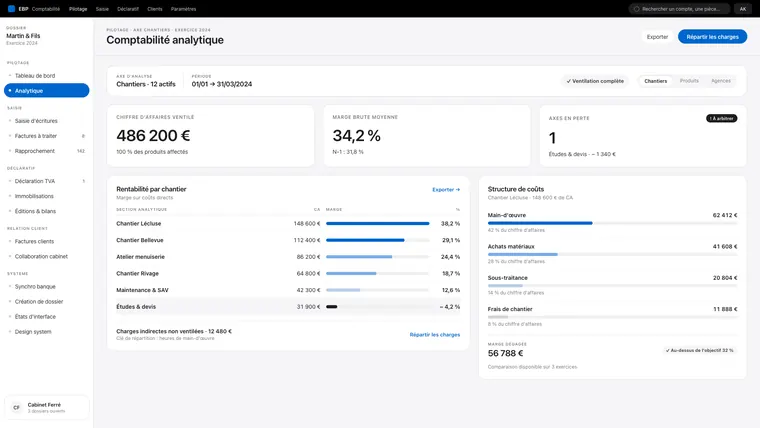Open Factures clients

point(47,241)
